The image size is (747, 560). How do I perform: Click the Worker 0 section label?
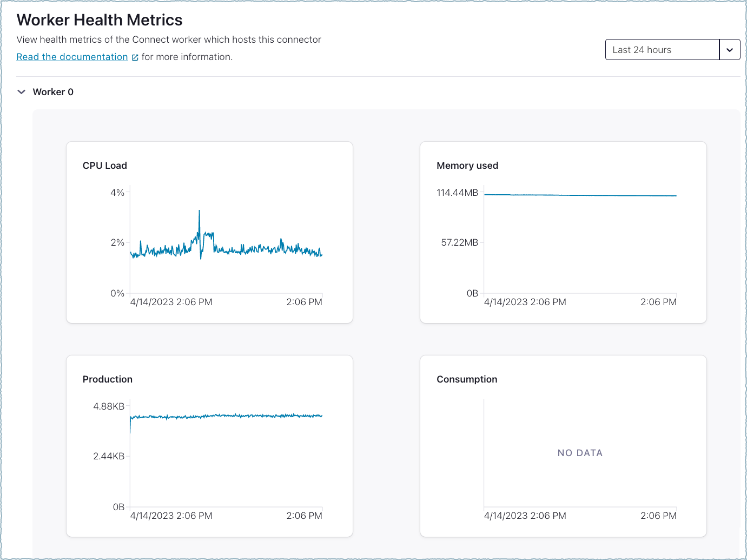[53, 92]
